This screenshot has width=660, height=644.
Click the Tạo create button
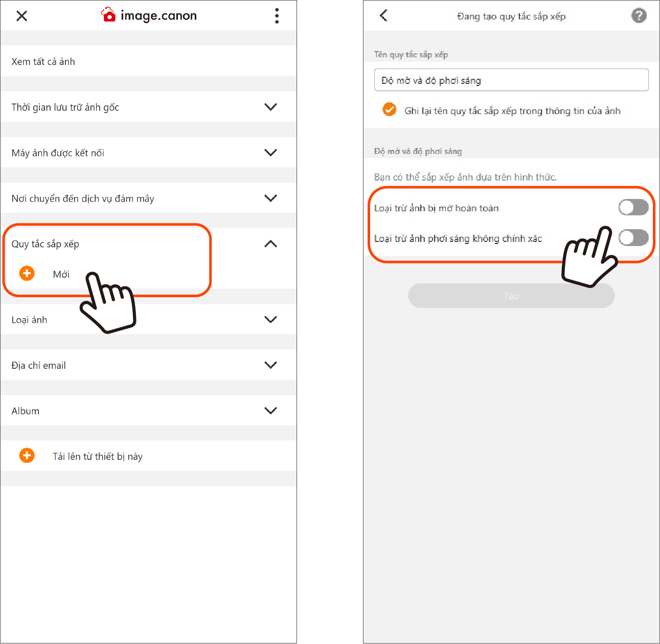[x=511, y=296]
